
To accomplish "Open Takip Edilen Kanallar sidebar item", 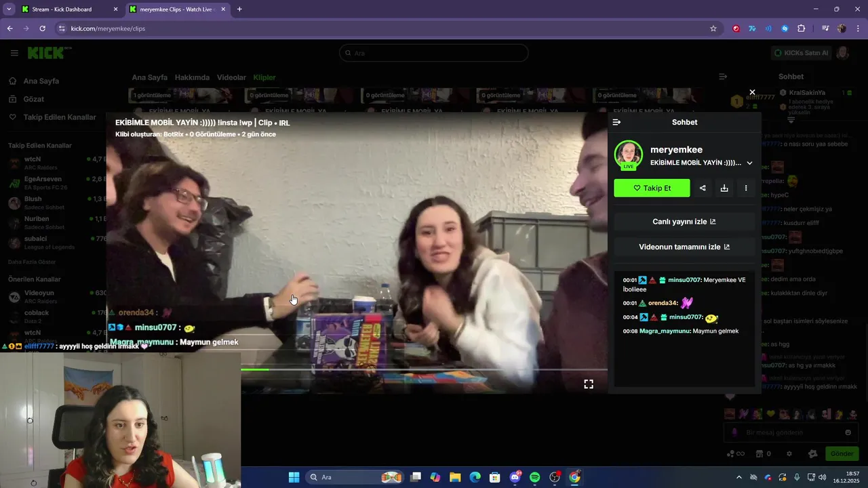I will [60, 117].
